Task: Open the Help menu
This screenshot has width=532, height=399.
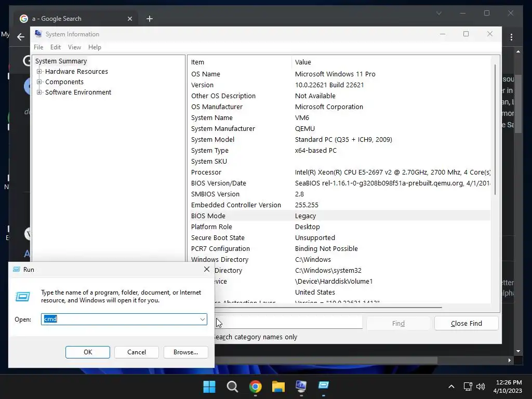Action: [95, 47]
